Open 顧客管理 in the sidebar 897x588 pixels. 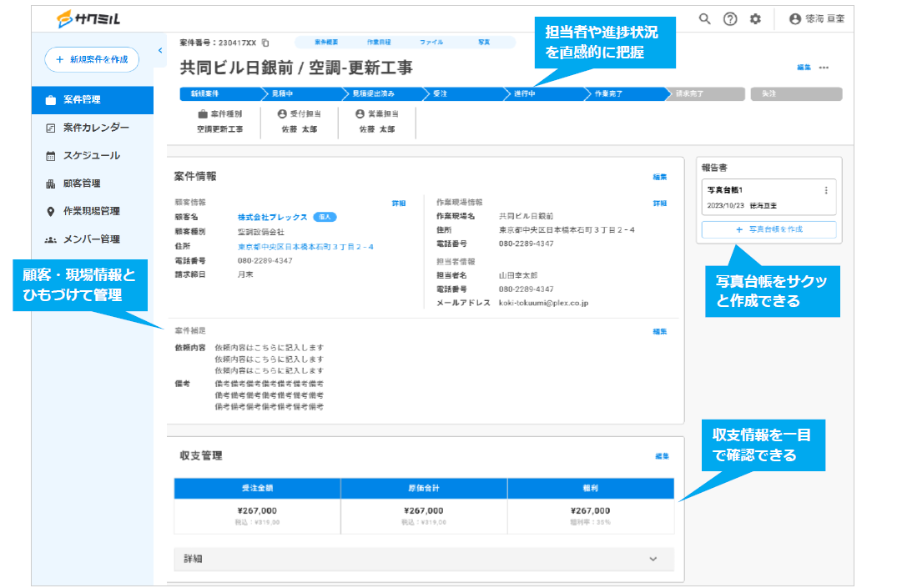click(93, 183)
